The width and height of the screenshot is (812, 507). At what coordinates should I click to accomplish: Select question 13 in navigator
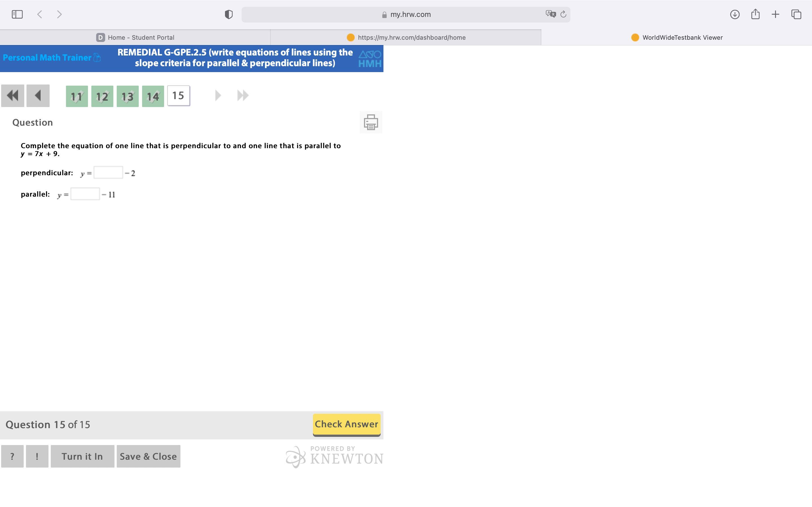coord(127,97)
